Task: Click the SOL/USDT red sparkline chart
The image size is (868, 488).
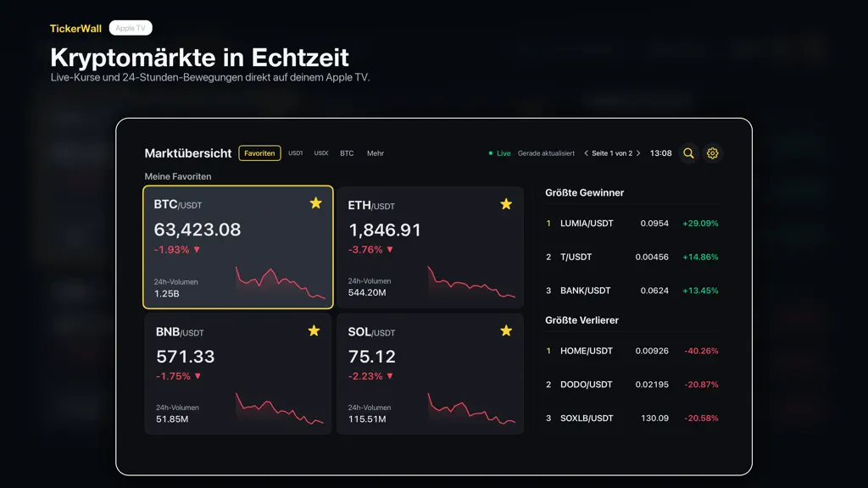Action: (471, 408)
